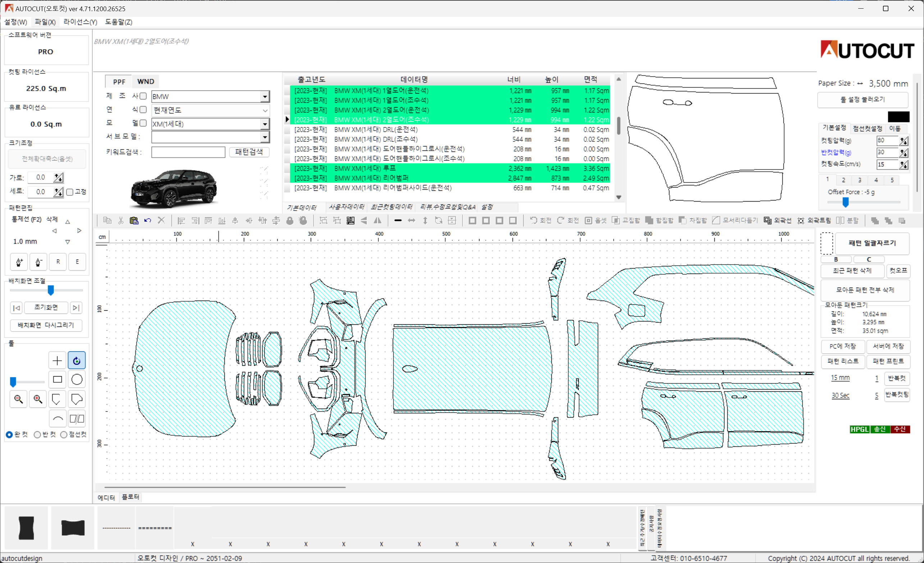Image resolution: width=924 pixels, height=563 pixels.
Task: Adjust the Offset Force slider
Action: tap(846, 203)
